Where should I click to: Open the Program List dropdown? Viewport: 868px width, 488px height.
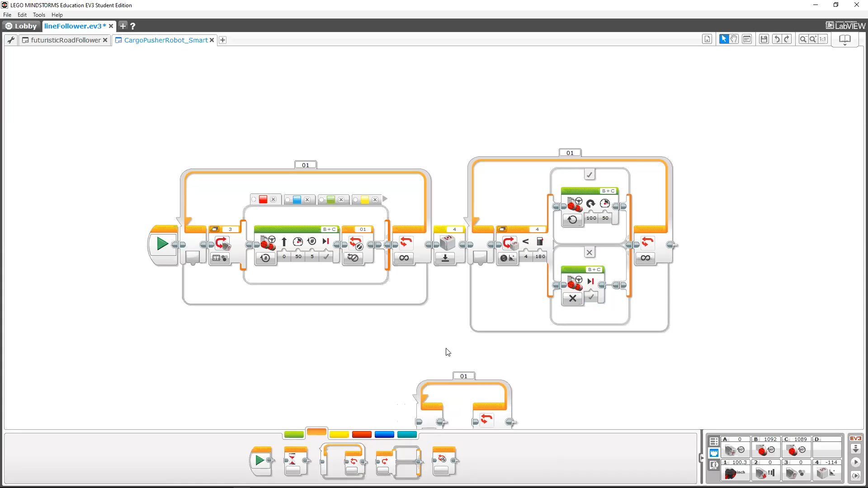coord(707,39)
